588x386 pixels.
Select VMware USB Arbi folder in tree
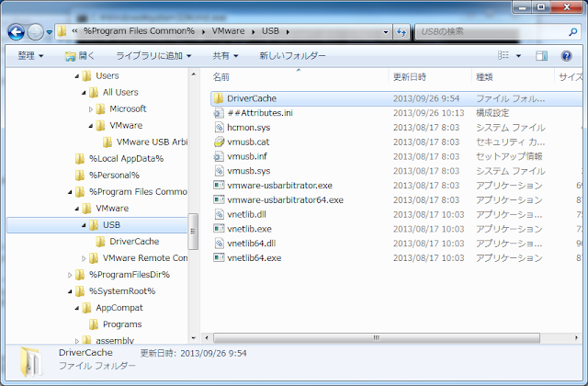click(x=145, y=142)
